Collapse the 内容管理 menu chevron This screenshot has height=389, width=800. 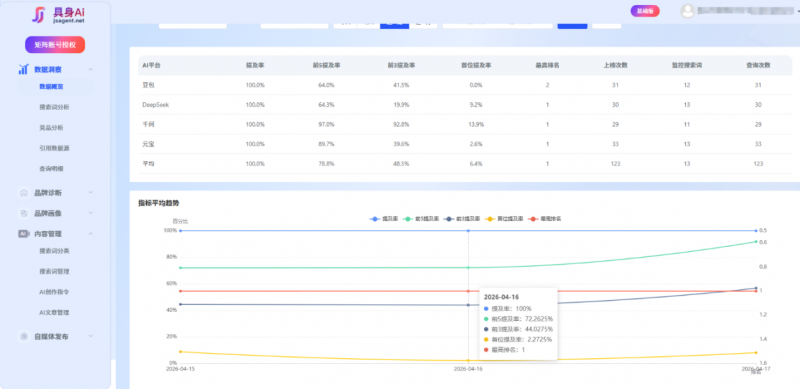click(x=90, y=234)
